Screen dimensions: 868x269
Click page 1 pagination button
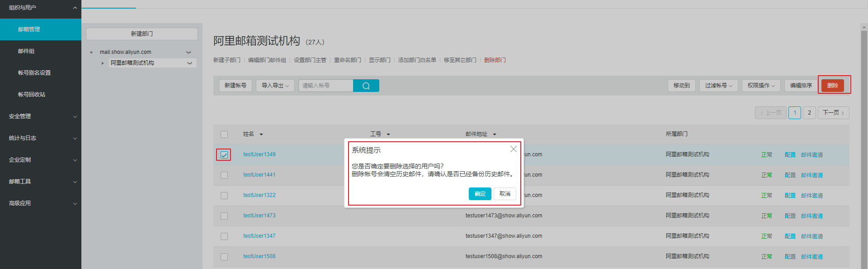[795, 113]
